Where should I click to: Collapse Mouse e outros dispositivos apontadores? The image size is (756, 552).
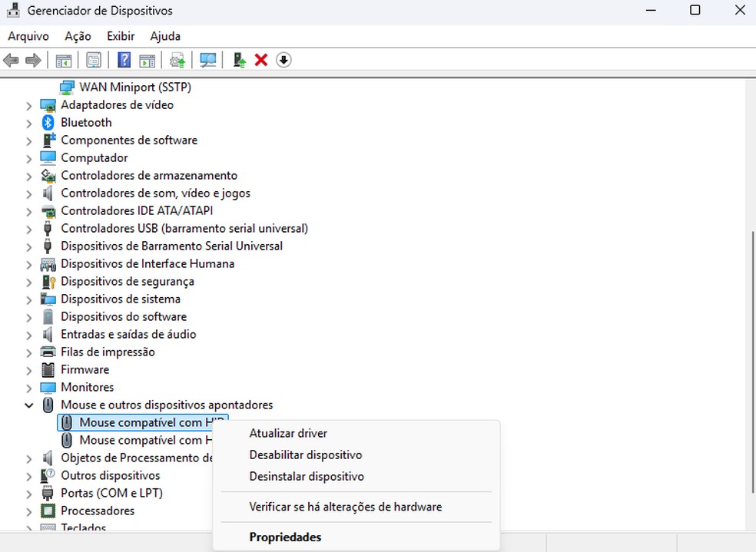(29, 405)
